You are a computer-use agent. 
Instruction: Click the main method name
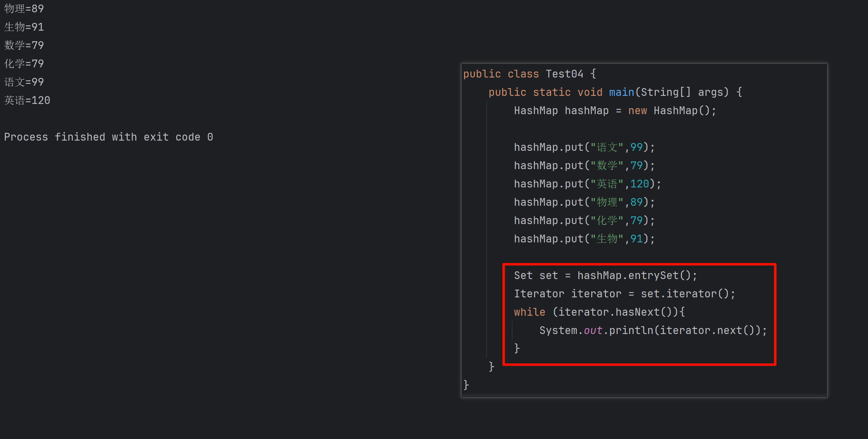click(621, 92)
